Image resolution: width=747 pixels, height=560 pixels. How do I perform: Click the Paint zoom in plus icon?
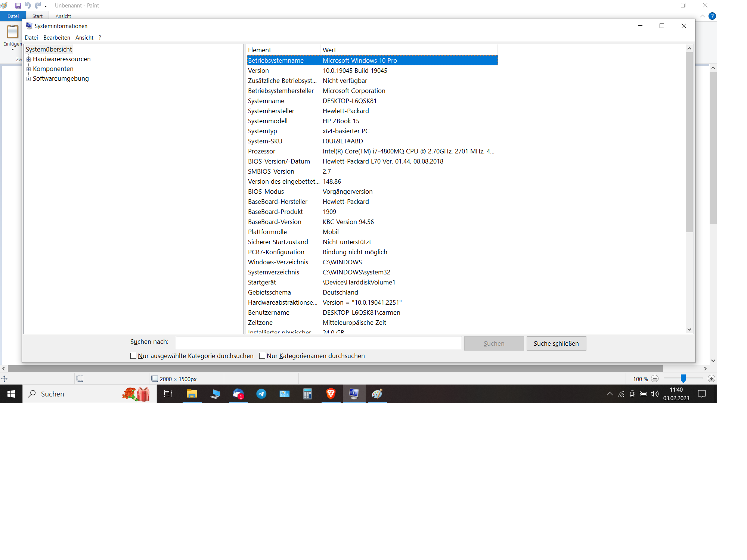point(712,379)
